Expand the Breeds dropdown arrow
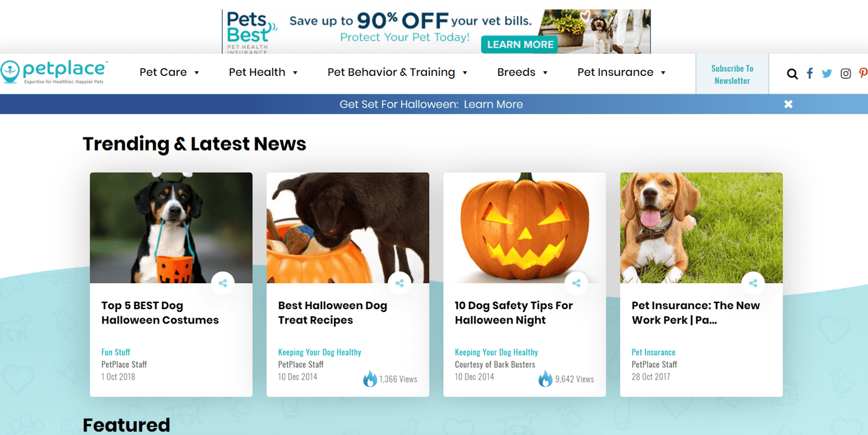 (545, 73)
